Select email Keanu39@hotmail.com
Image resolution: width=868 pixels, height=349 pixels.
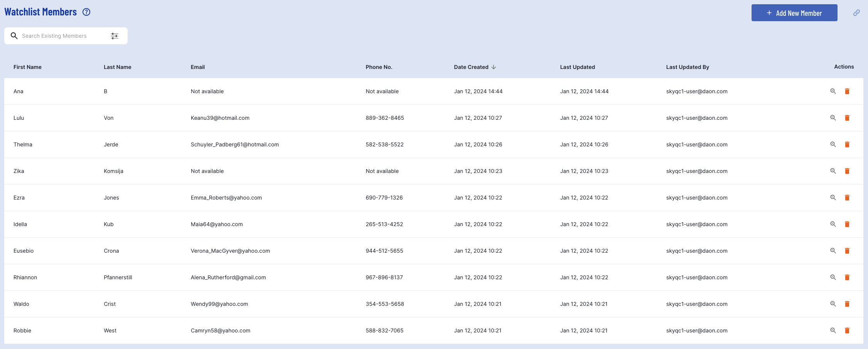click(x=220, y=118)
